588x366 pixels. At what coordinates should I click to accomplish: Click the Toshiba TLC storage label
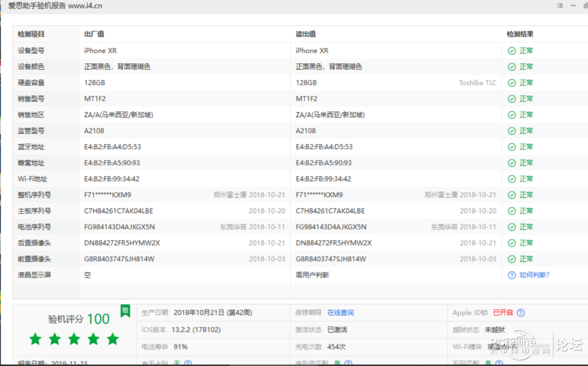click(478, 83)
